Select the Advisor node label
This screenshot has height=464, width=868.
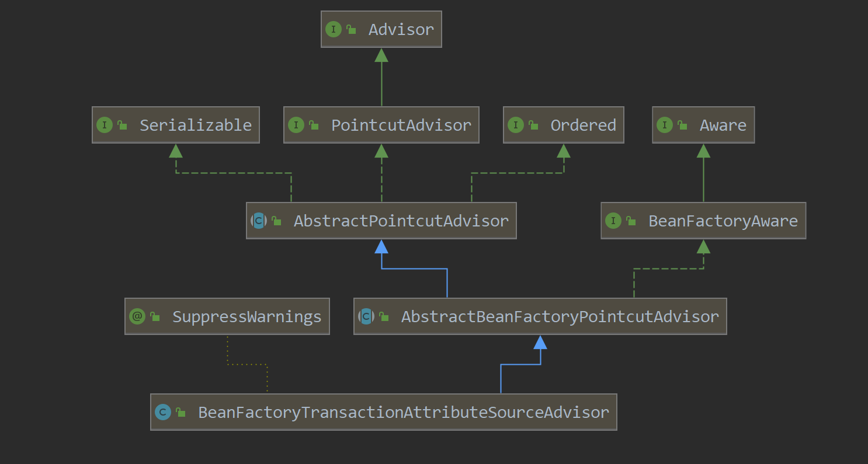pyautogui.click(x=401, y=30)
